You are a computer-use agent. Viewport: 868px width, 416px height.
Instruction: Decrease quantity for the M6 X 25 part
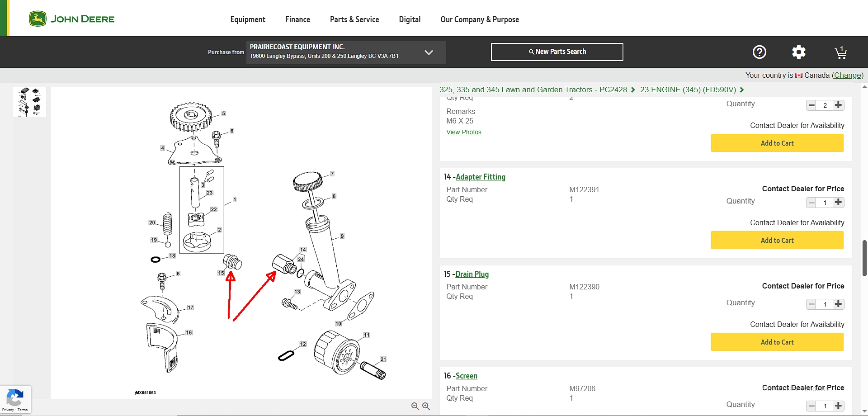click(811, 105)
